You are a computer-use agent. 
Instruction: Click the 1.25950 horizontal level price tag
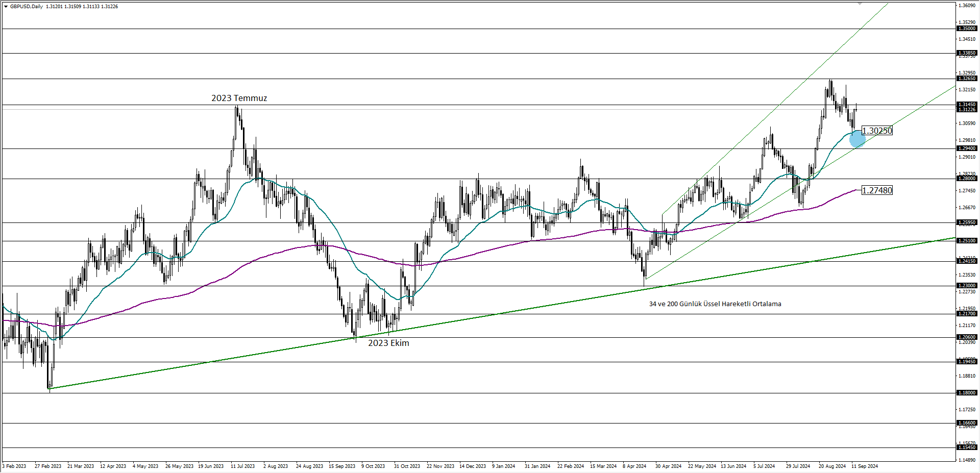click(x=967, y=222)
